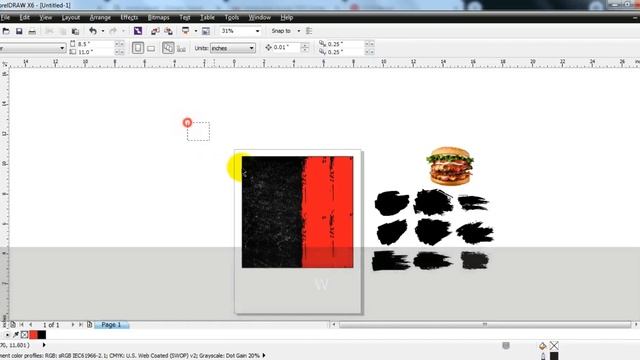The width and height of the screenshot is (640, 360).
Task: Select the Page 1 tab
Action: pyautogui.click(x=111, y=325)
